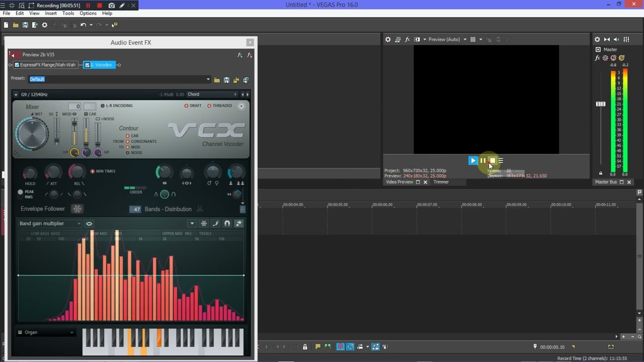Select the Video Preview tab
Screen dimensions: 644x362
coord(399,182)
